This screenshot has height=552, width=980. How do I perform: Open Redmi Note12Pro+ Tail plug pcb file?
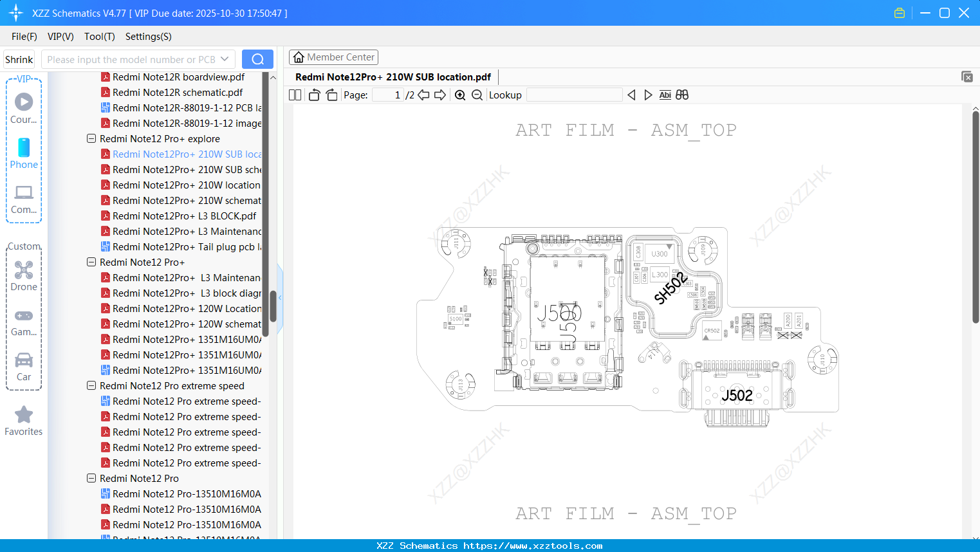click(181, 246)
